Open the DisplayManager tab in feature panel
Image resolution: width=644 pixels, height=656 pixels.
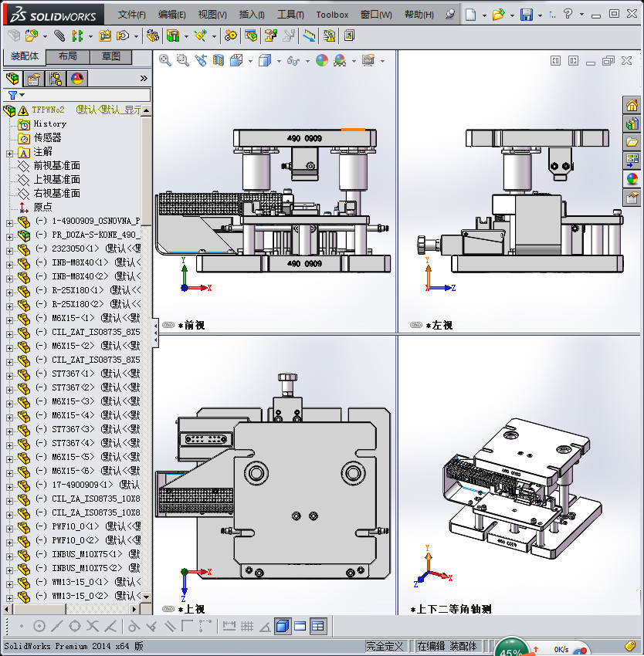(76, 79)
